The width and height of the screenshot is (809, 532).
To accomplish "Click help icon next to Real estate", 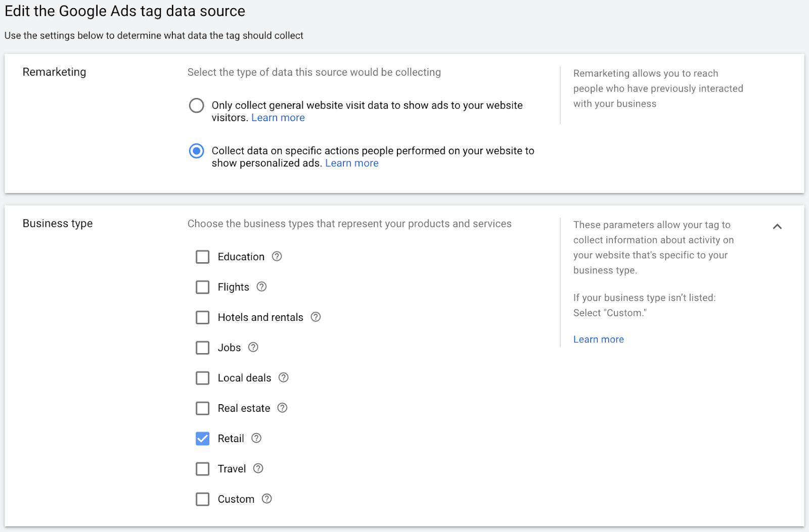I will (x=283, y=408).
